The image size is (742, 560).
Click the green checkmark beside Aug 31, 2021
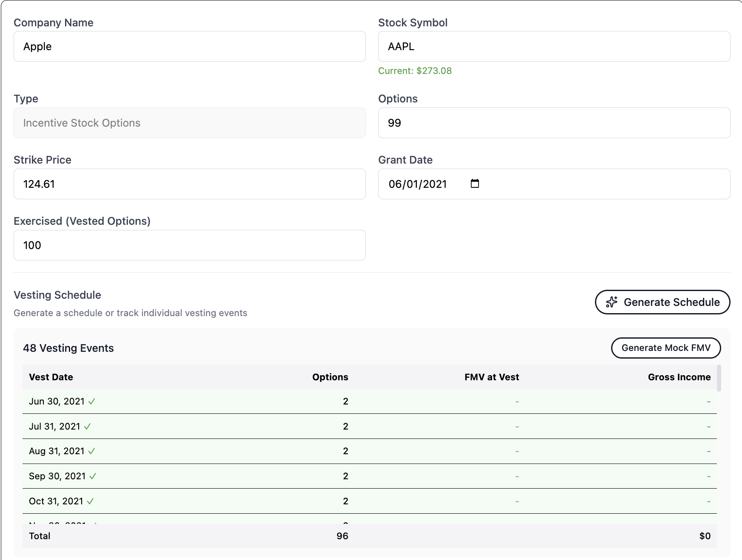pos(91,451)
